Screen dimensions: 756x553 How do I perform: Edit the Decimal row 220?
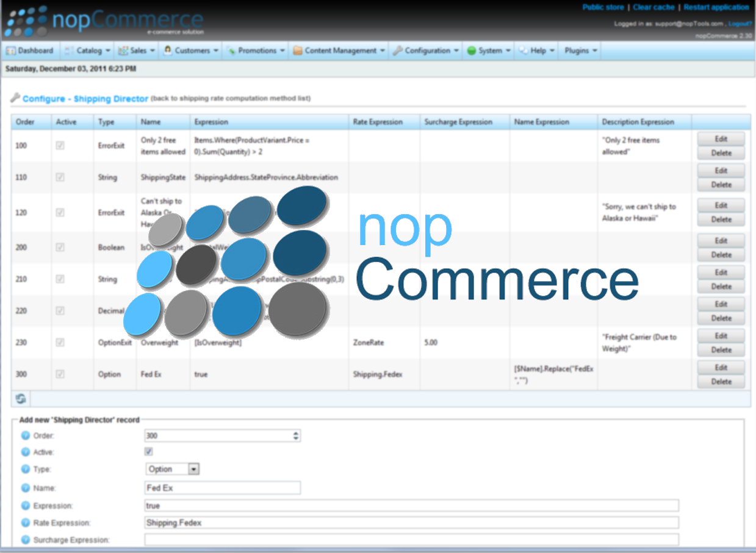coord(721,304)
